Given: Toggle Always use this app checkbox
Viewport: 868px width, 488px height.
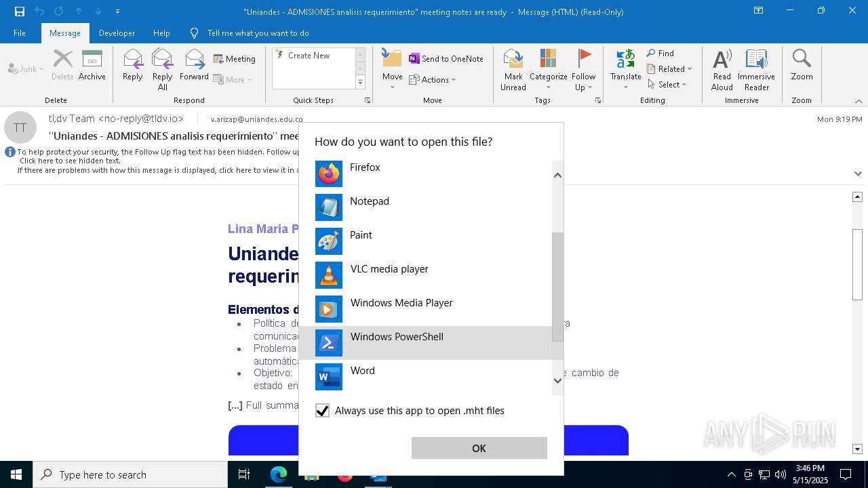Looking at the screenshot, I should pos(322,411).
